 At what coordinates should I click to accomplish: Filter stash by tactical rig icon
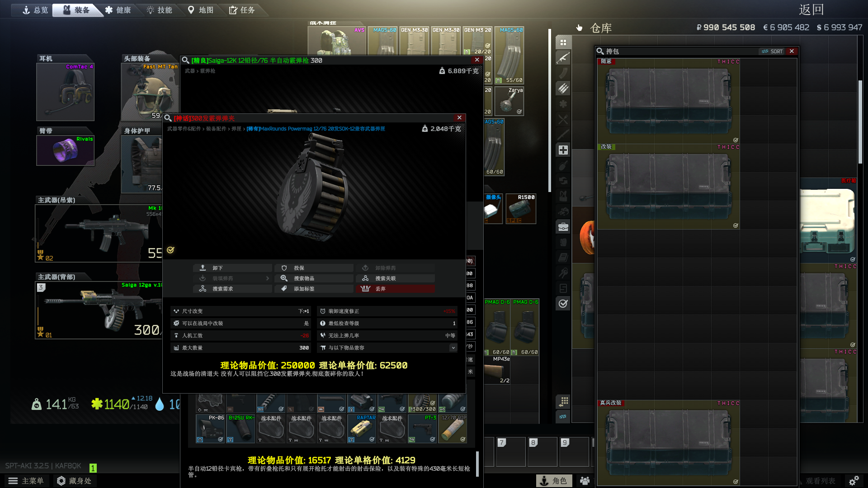[x=563, y=196]
